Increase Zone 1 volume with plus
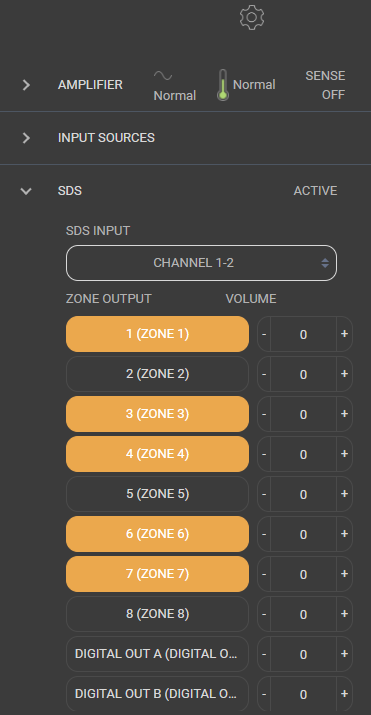Image resolution: width=371 pixels, height=715 pixels. coord(344,334)
